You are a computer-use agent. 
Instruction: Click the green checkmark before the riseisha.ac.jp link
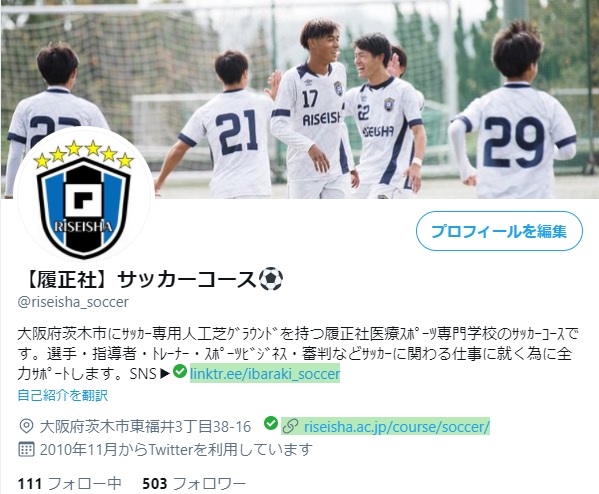click(271, 423)
